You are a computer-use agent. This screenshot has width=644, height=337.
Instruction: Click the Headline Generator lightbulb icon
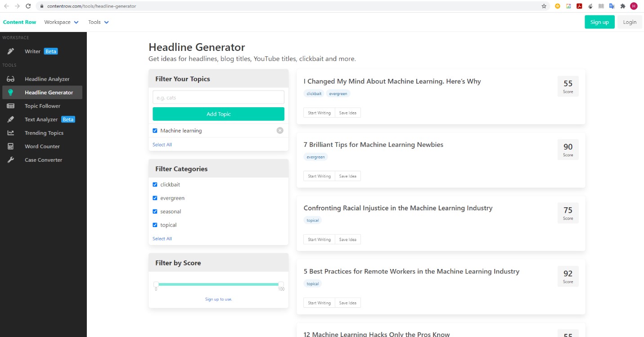(10, 92)
